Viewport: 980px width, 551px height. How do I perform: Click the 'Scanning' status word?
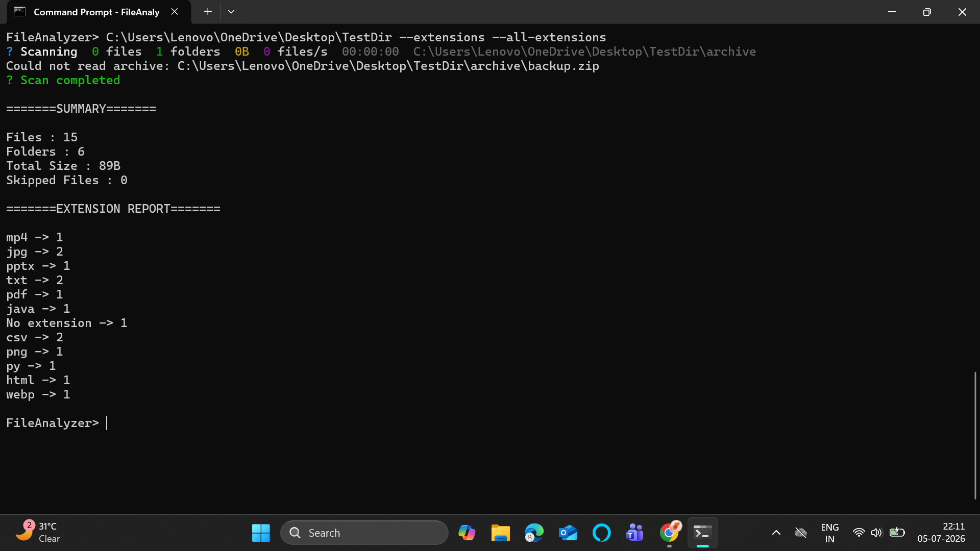coord(49,52)
